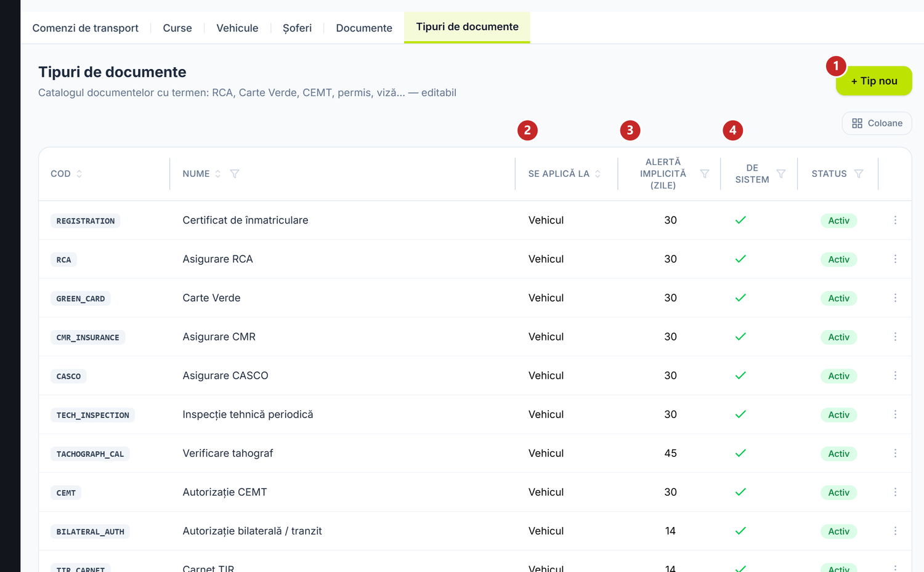Open row actions for BILATERAL_AUTH
This screenshot has width=924, height=572.
point(895,531)
